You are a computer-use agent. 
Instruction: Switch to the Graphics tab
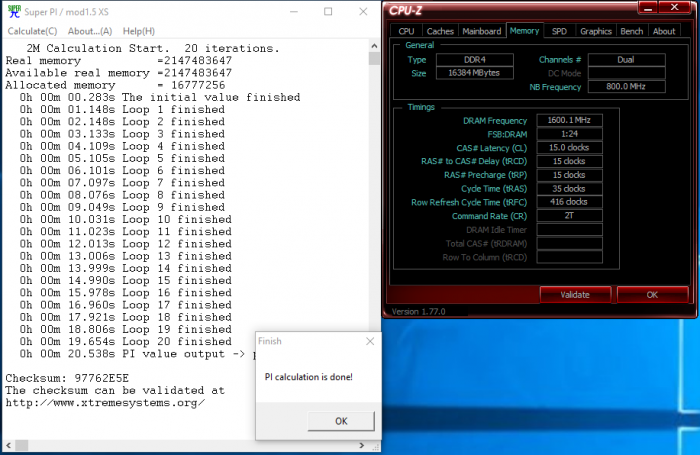[596, 31]
